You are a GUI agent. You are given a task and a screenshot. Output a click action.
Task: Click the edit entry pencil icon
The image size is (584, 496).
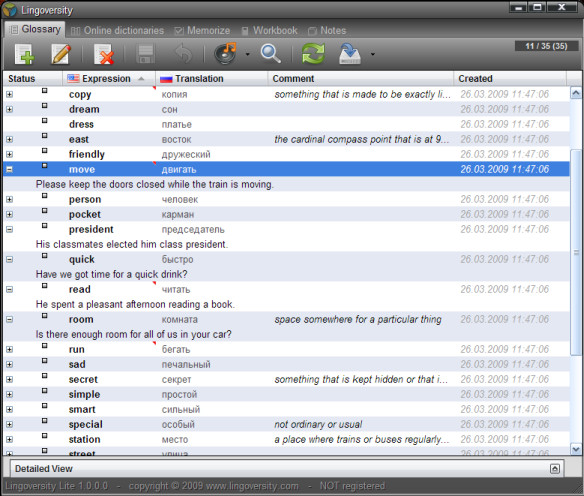tap(61, 54)
